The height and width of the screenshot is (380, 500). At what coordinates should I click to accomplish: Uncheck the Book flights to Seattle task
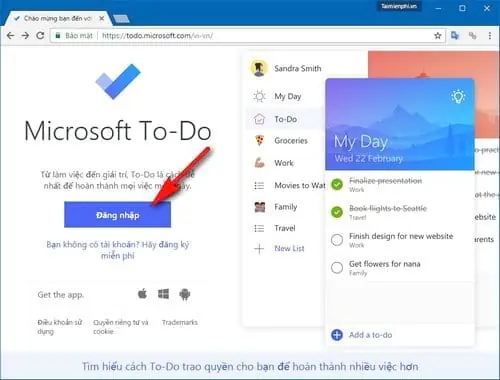click(x=337, y=212)
